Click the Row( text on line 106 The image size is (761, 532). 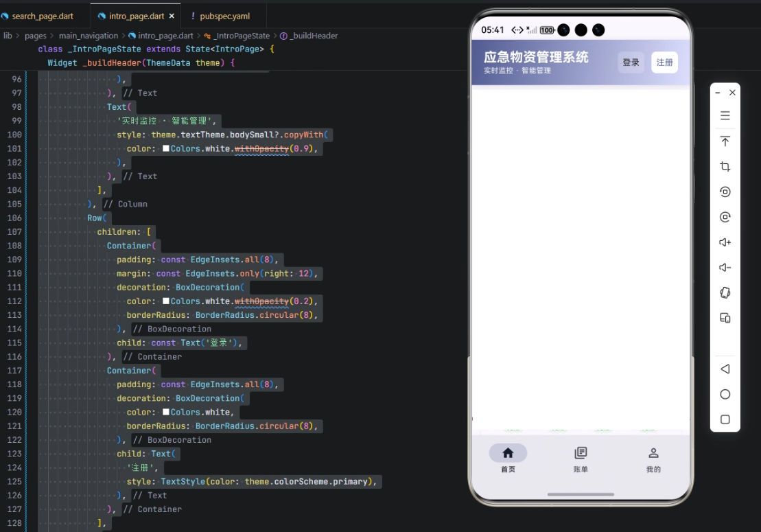click(97, 218)
